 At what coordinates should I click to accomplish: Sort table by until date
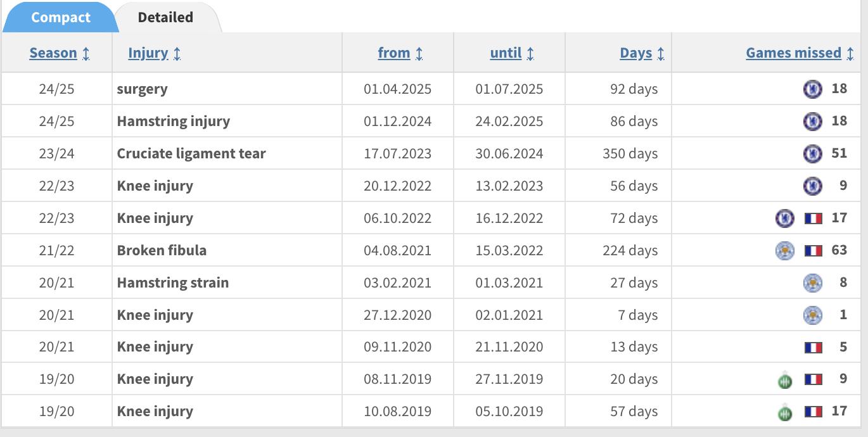(506, 53)
